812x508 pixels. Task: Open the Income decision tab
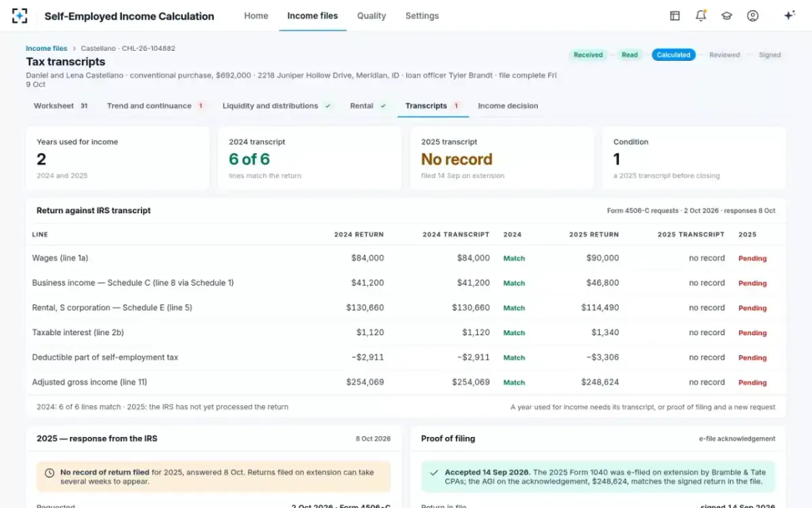coord(508,106)
